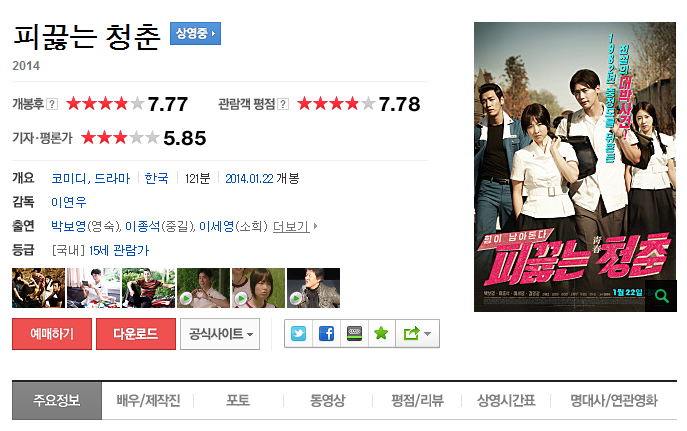
Task: Play the girl close-up video thumbnail
Action: (x=259, y=288)
